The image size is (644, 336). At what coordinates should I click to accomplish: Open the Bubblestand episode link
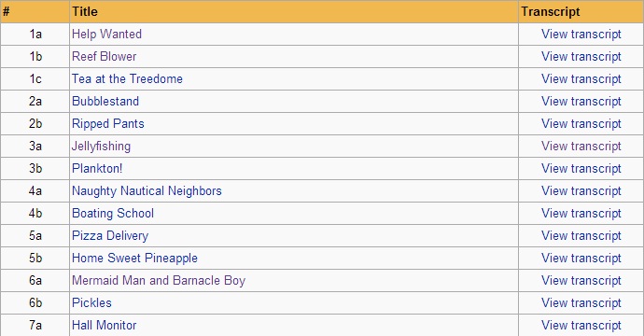pyautogui.click(x=105, y=101)
